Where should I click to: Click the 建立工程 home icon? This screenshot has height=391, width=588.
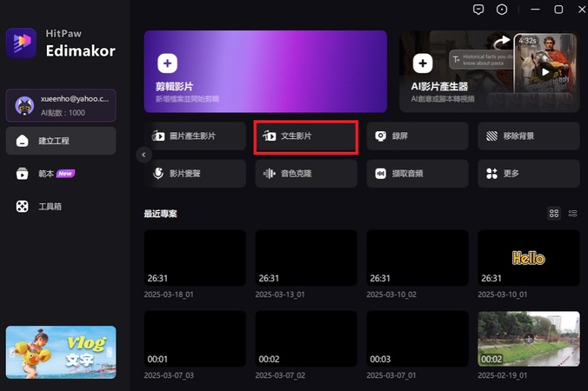point(22,141)
